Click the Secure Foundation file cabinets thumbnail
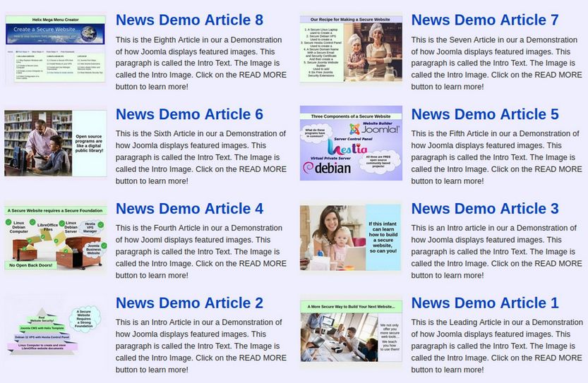 pyautogui.click(x=56, y=238)
